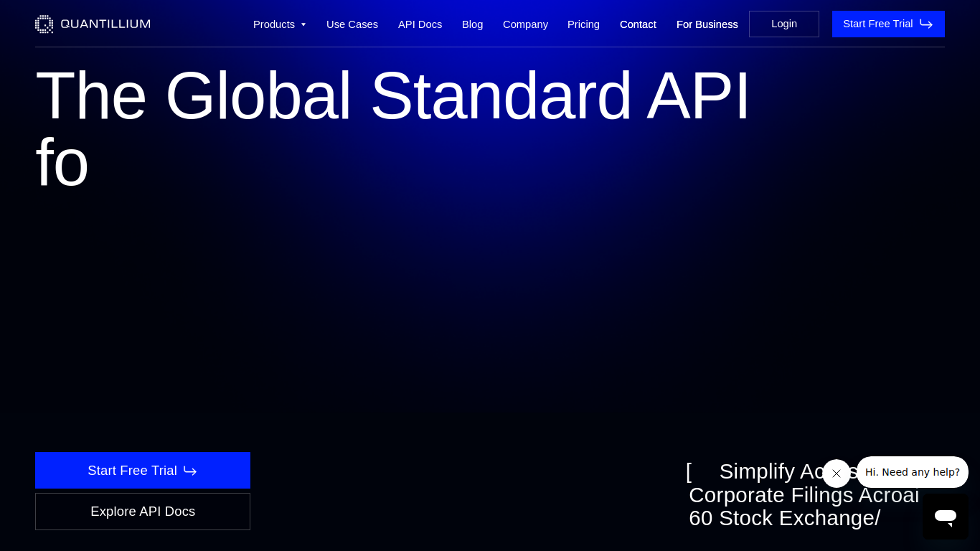This screenshot has height=551, width=980.
Task: Start Free Trial from the header
Action: pos(888,24)
